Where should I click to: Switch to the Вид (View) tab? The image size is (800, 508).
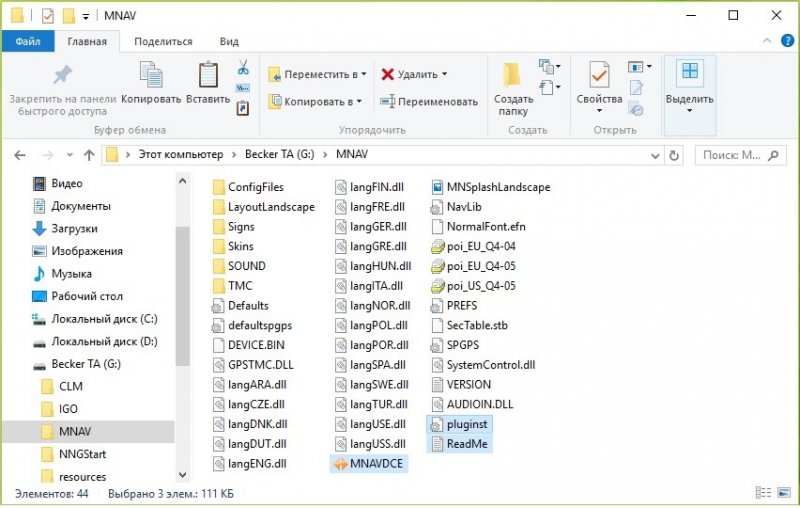tap(229, 41)
